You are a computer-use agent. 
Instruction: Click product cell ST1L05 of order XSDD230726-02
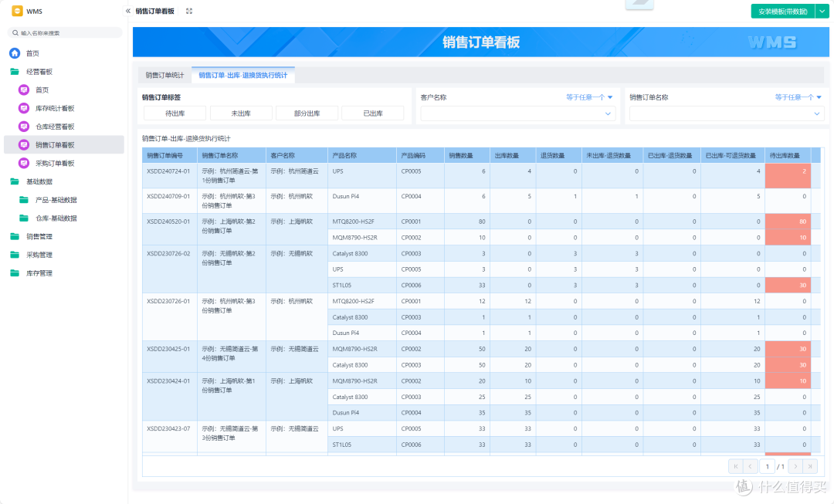(361, 285)
